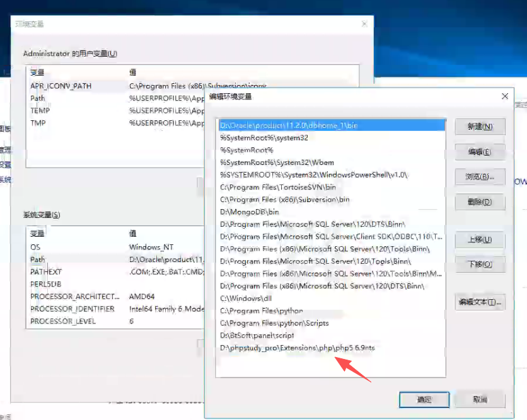Select the D:\MongoDB\bin path entry
This screenshot has height=420, width=527.
(x=250, y=212)
